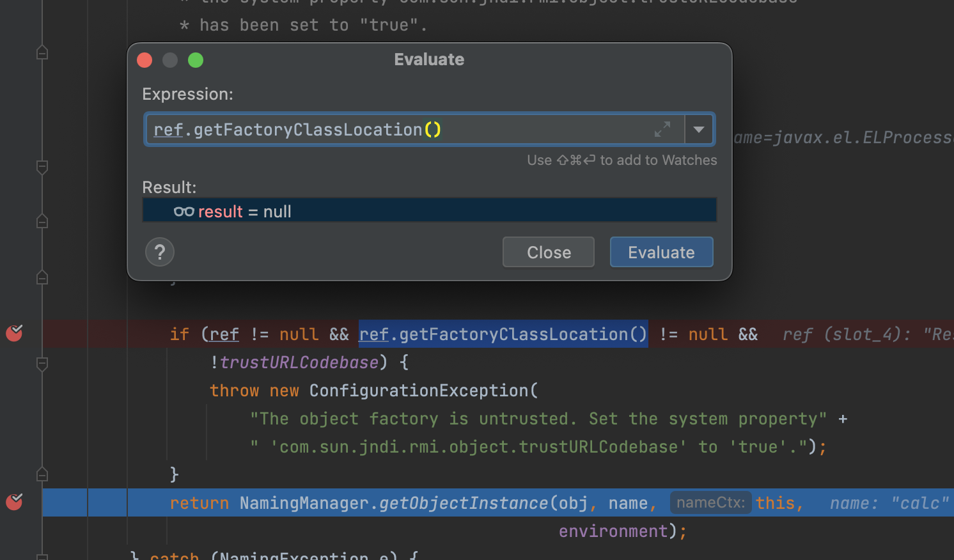Viewport: 954px width, 560px height.
Task: Toggle breakpoint on the return NamingManager line
Action: coord(14,502)
